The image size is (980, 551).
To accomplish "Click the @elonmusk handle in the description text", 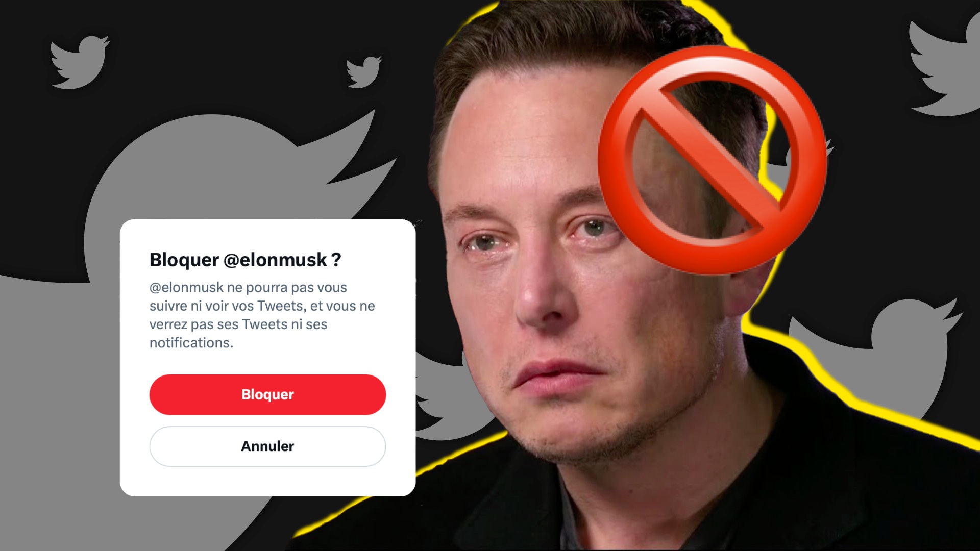I will (186, 288).
